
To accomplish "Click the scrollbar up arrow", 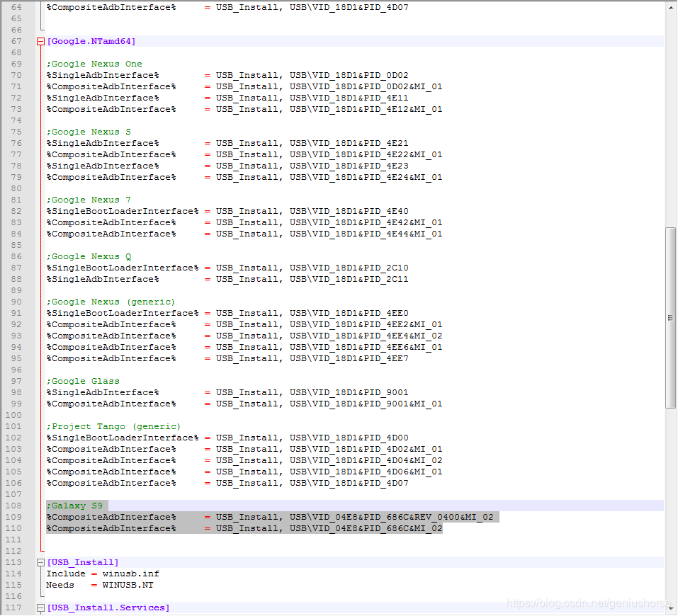I will coord(670,7).
